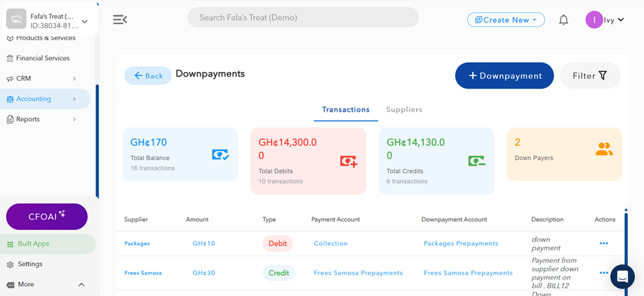Image resolution: width=644 pixels, height=296 pixels.
Task: Open the Create New dropdown
Action: (x=506, y=20)
